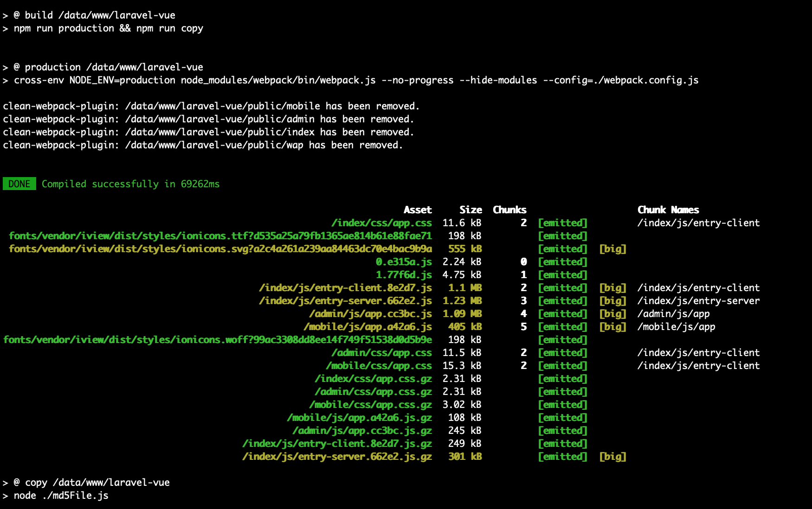Click the asset '/mobile/js/app.a42a6.js'
The width and height of the screenshot is (812, 509).
(367, 327)
